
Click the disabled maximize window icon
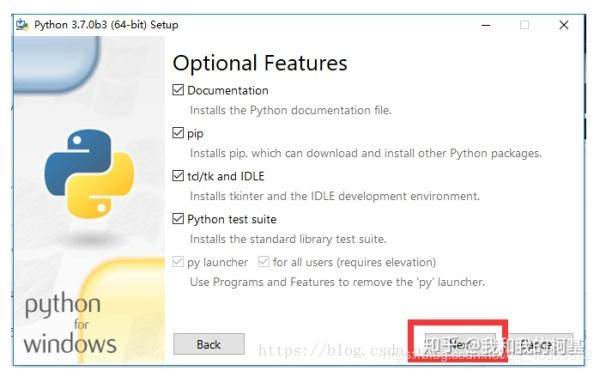(524, 25)
